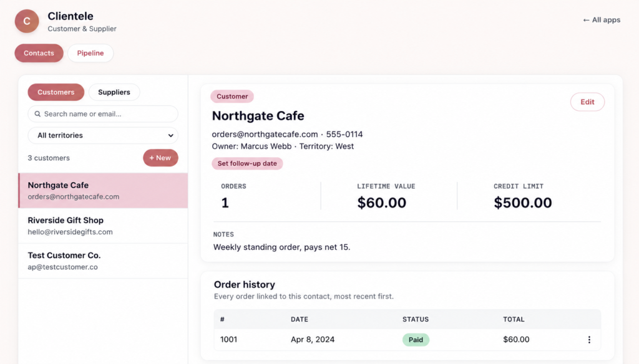Viewport: 639px width, 364px height.
Task: Select the Contacts tab
Action: [39, 53]
